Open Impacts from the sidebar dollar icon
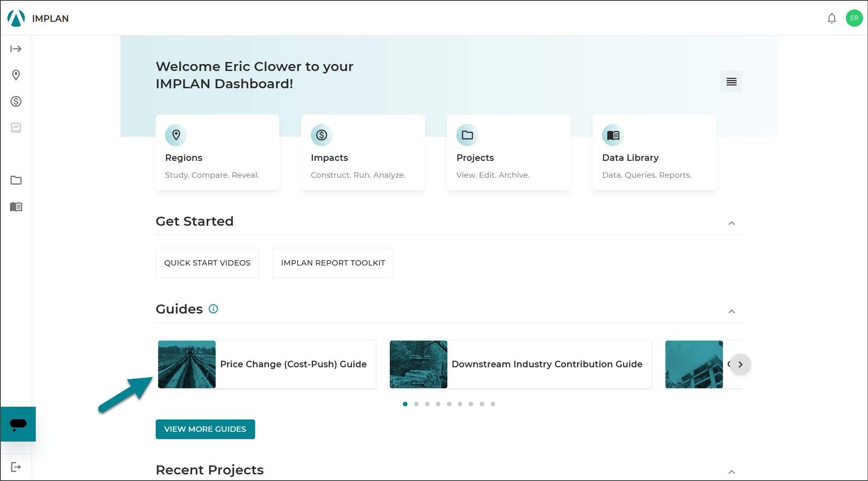The image size is (868, 481). 16,101
